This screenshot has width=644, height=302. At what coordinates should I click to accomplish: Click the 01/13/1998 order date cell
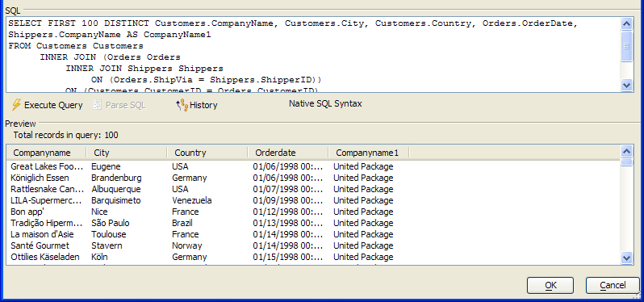(x=288, y=223)
